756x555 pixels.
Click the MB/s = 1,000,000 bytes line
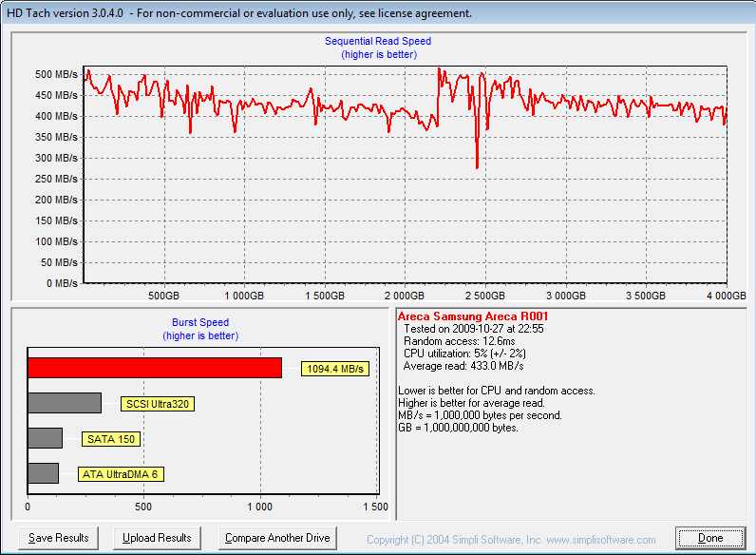tap(480, 415)
